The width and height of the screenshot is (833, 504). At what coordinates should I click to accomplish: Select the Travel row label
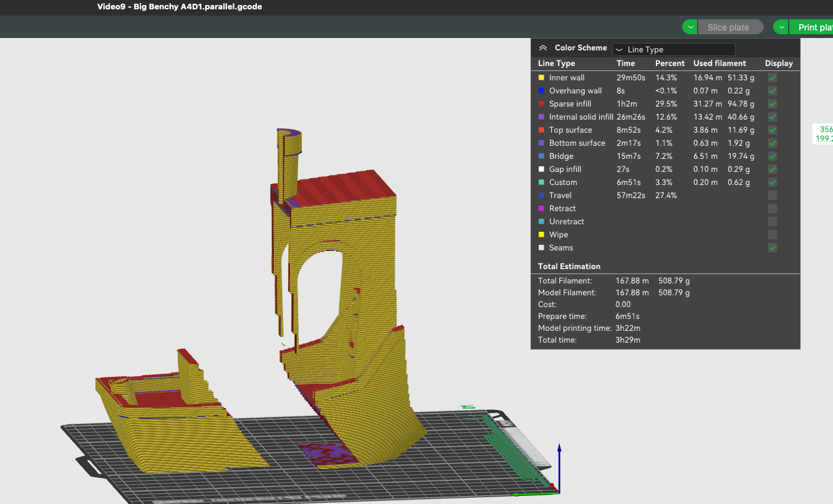coord(561,196)
